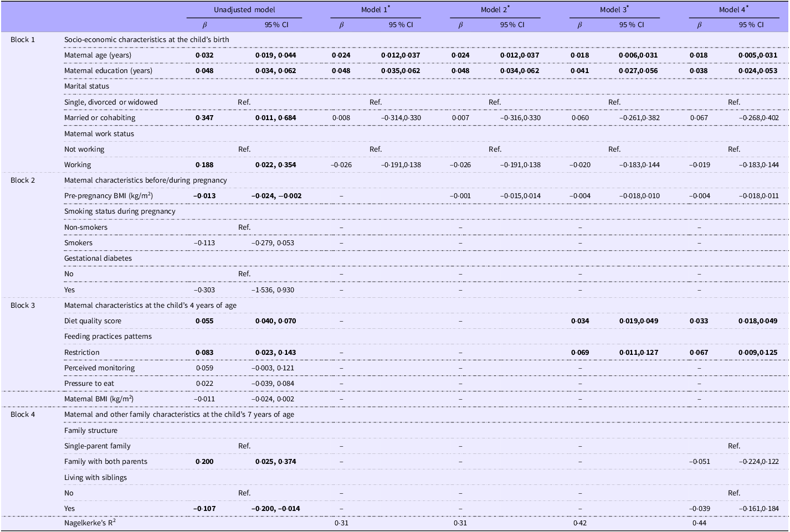The width and height of the screenshot is (790, 532).
Task: Click the Block 4 row label
Action: click(x=23, y=414)
